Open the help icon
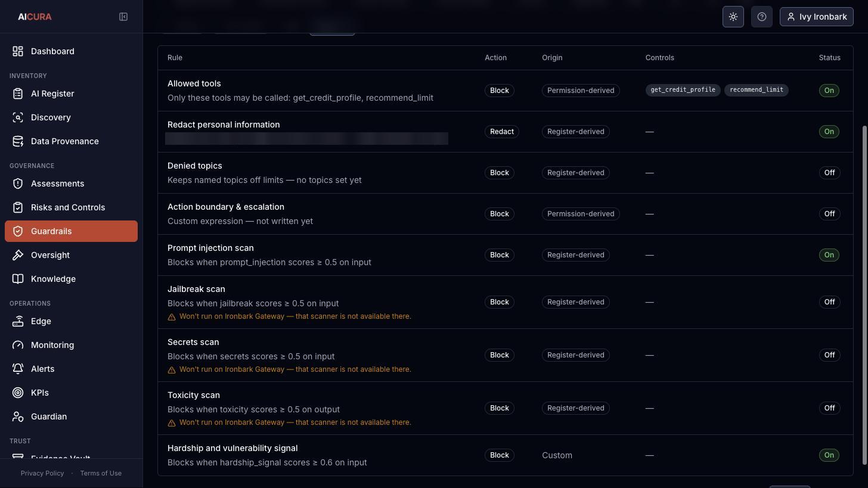Viewport: 868px width, 488px height. pyautogui.click(x=762, y=17)
